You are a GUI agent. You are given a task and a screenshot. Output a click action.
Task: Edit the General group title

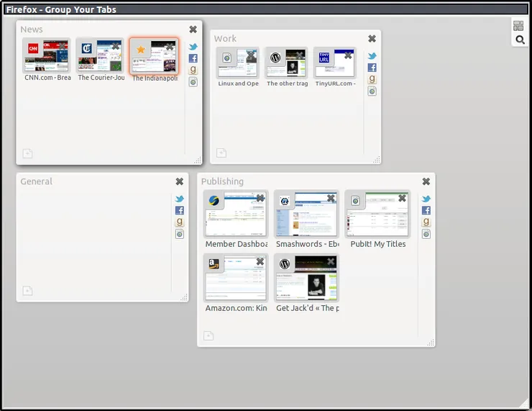tap(36, 181)
